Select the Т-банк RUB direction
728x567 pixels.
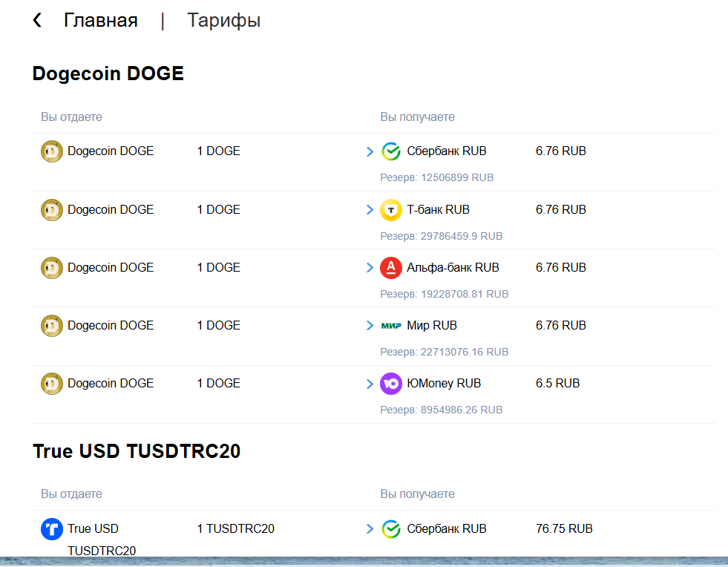[x=439, y=209]
